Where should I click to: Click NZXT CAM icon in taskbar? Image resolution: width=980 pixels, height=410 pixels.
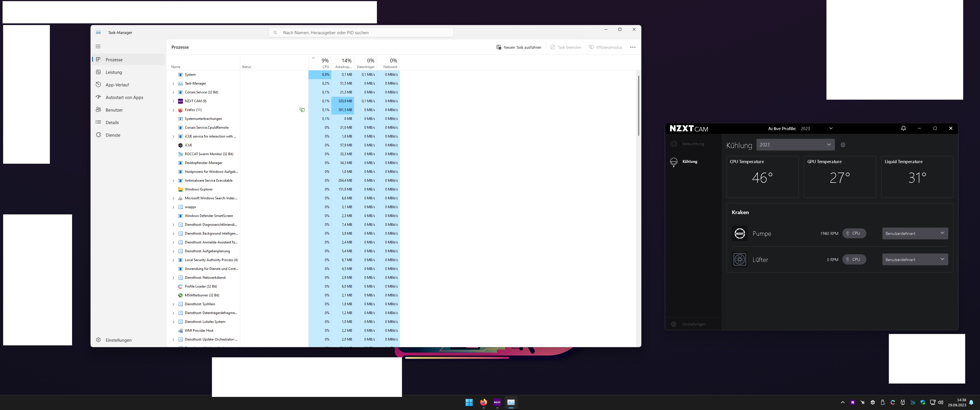point(497,402)
